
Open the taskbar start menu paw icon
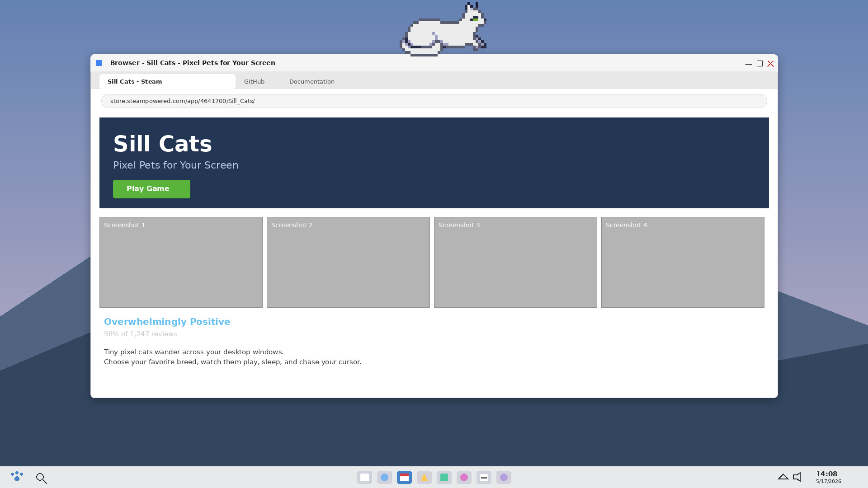pos(17,477)
